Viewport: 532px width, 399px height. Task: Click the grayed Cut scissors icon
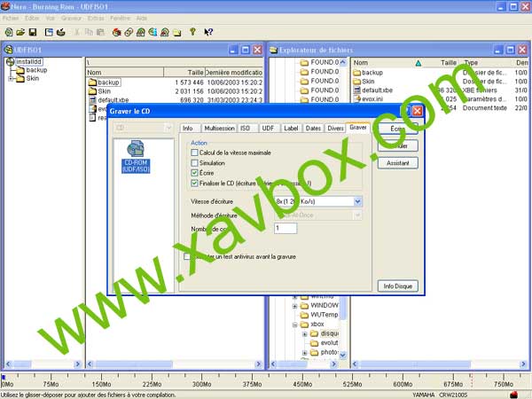click(77, 32)
